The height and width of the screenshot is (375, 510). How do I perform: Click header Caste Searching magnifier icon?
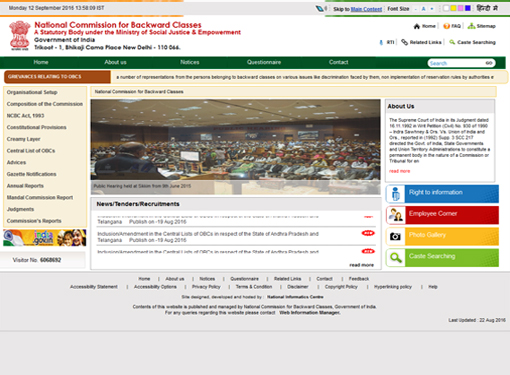tap(452, 42)
